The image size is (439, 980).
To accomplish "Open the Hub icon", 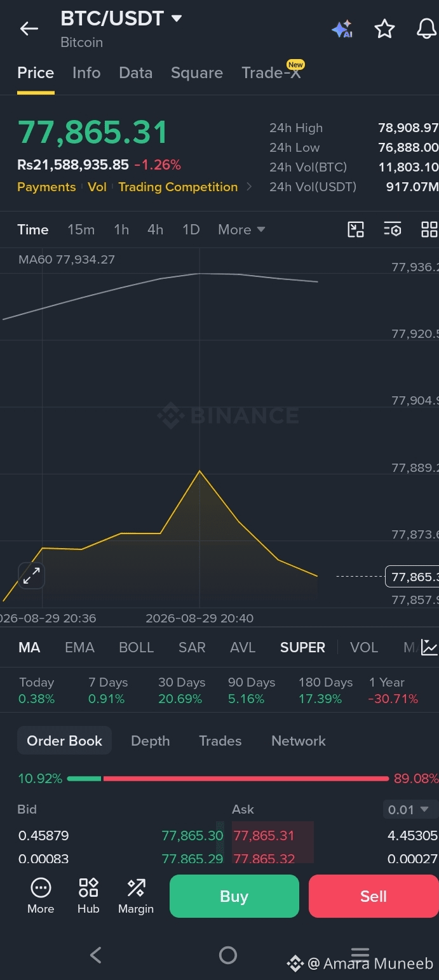I will (88, 896).
